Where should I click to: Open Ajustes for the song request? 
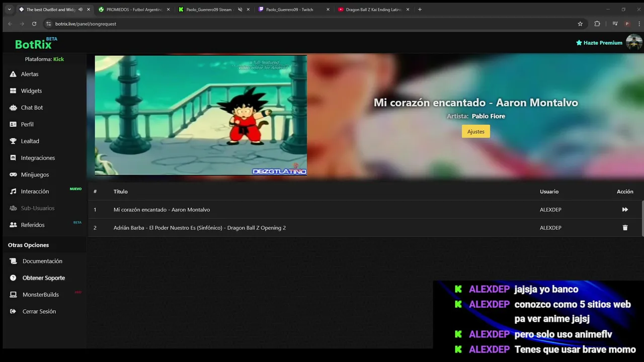click(475, 131)
